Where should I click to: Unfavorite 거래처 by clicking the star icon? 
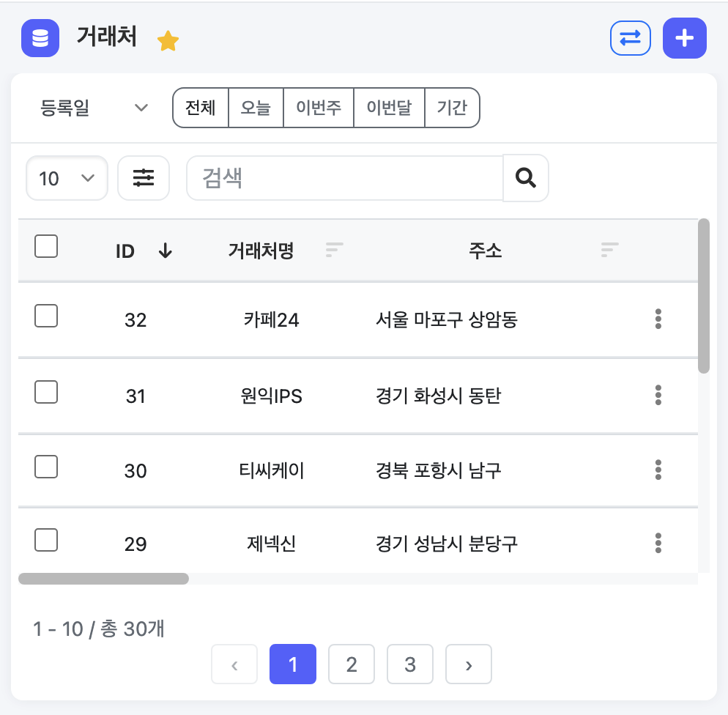168,40
